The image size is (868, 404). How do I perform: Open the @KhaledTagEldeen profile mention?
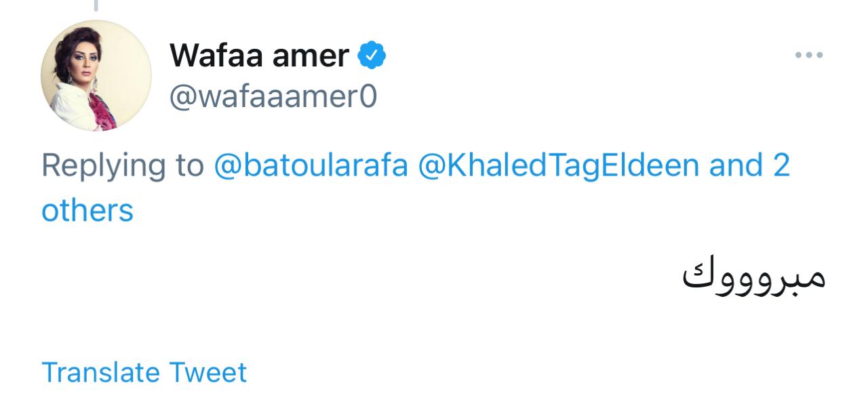coord(559,165)
